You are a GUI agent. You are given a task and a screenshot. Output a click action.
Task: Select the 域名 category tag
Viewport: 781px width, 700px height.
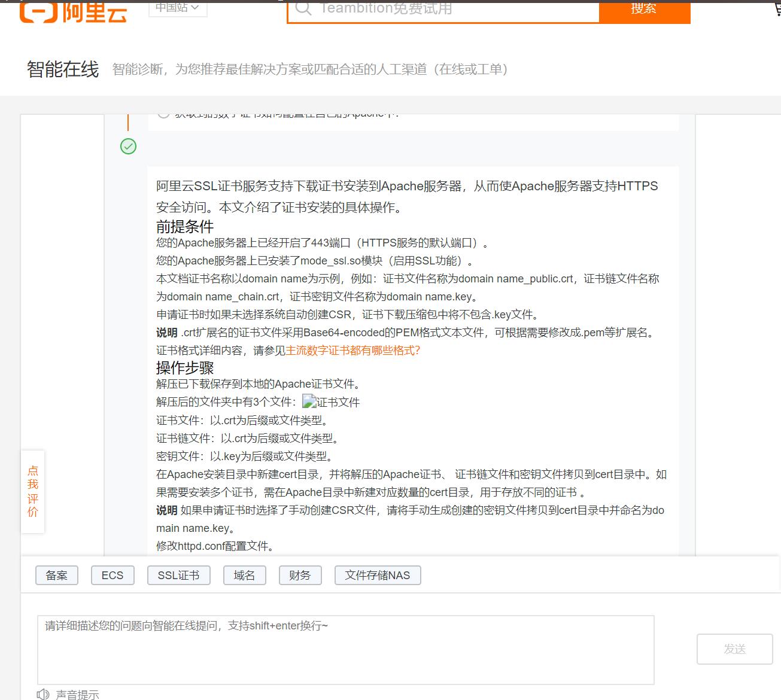[x=244, y=575]
